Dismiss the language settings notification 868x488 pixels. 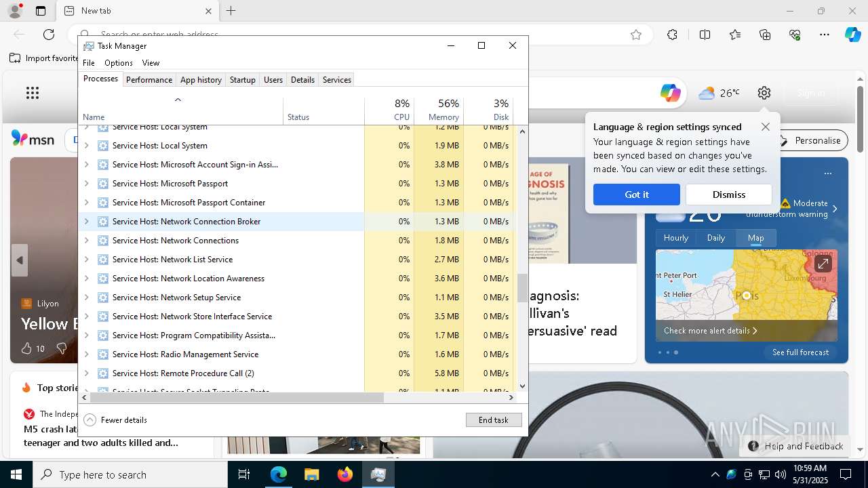[729, 195]
